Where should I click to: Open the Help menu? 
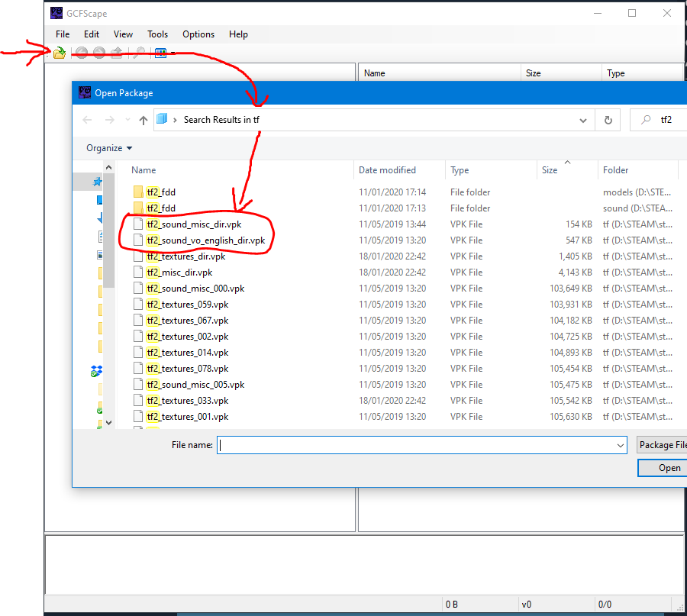point(238,34)
